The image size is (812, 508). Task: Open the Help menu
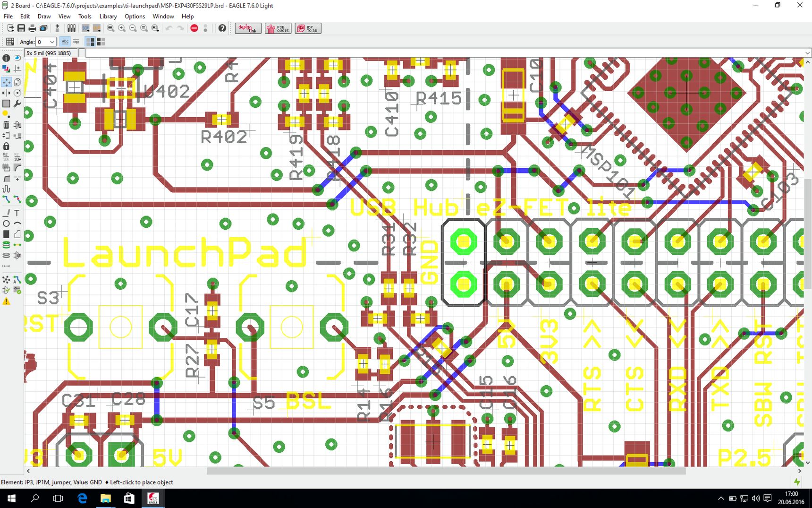pyautogui.click(x=188, y=16)
